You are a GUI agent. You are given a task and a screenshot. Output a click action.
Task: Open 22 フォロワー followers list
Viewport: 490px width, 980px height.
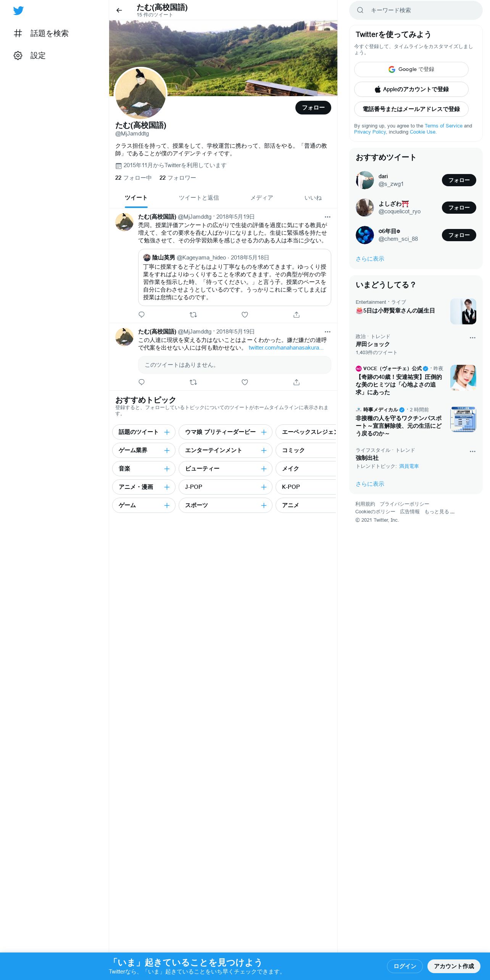[177, 178]
